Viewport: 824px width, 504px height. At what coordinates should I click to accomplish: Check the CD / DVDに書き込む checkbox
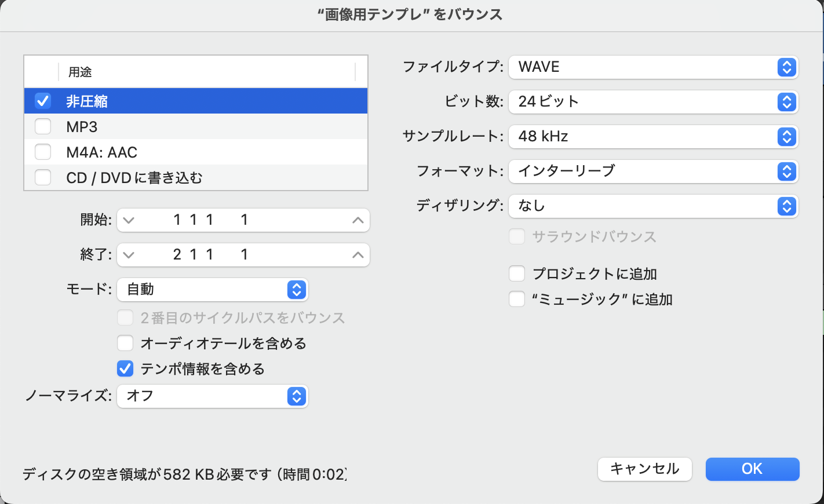43,177
